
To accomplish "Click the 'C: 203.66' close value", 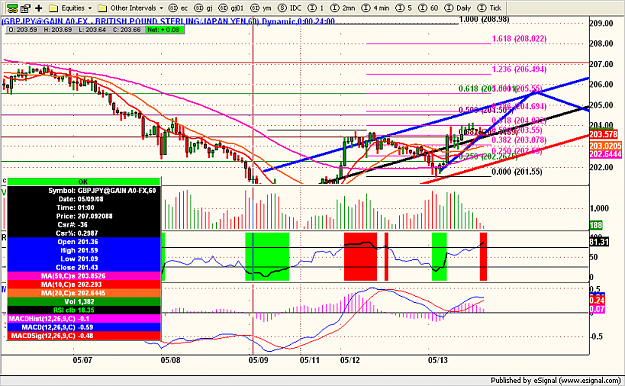I will point(126,30).
